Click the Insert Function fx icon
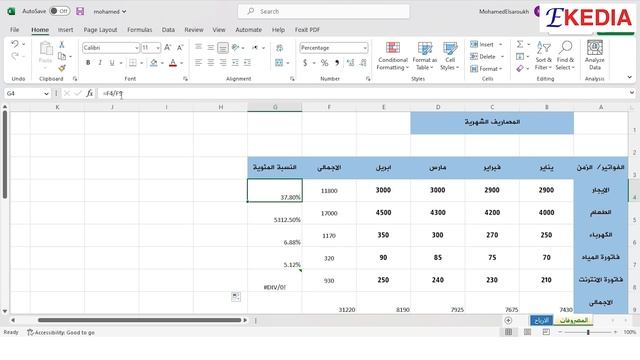 click(x=89, y=93)
